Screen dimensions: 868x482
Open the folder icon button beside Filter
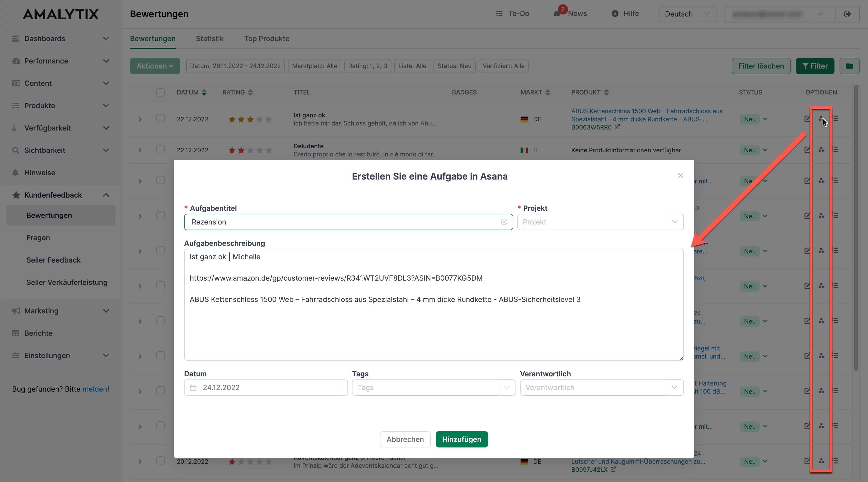pos(849,66)
